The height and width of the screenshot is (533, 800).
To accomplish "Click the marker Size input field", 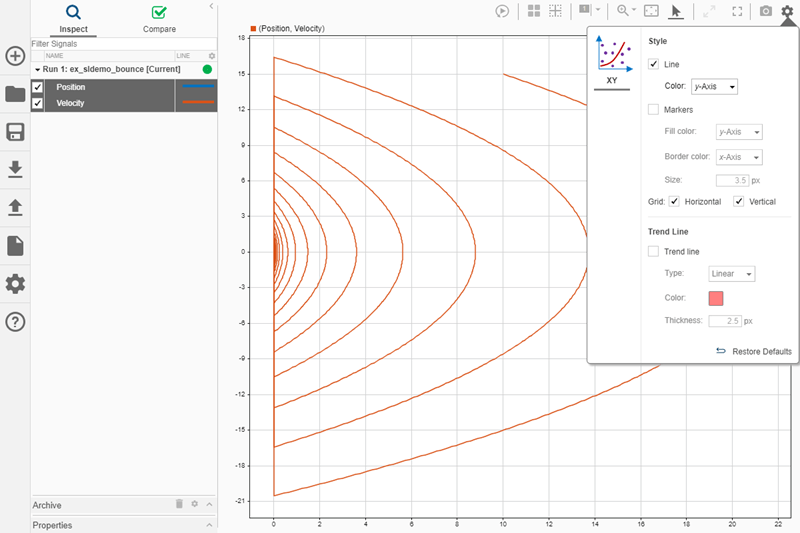I will (x=733, y=180).
